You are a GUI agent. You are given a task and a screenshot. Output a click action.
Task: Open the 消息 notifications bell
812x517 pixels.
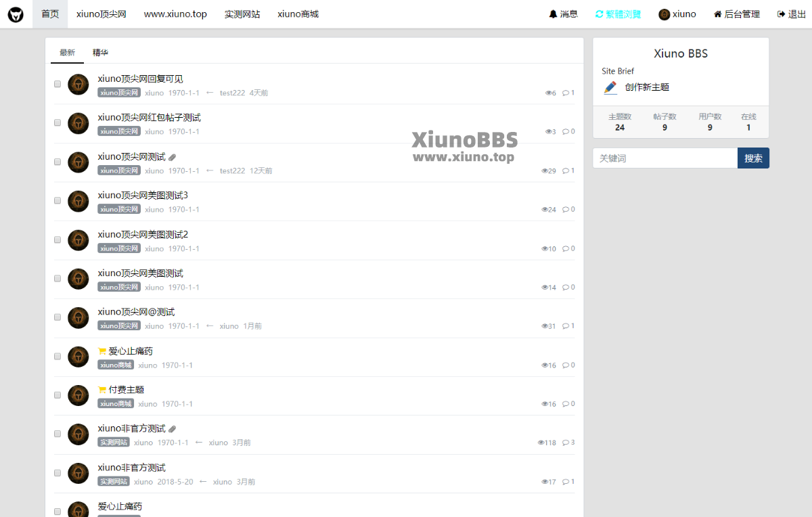pos(563,14)
